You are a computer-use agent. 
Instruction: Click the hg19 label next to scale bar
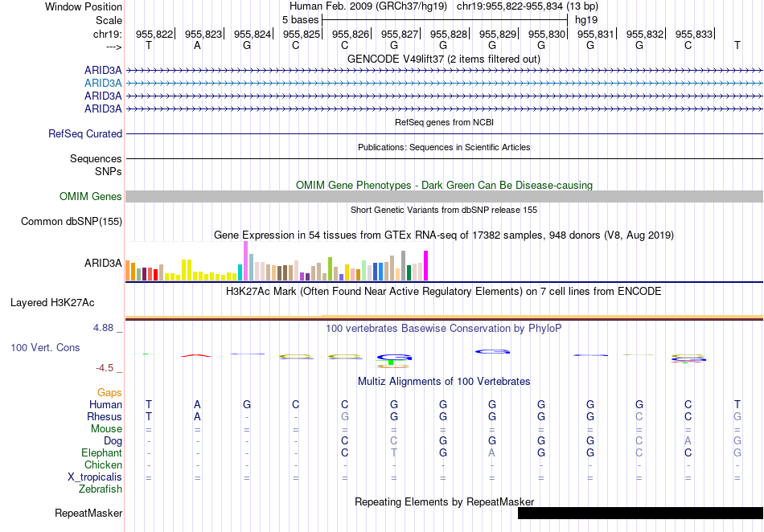tap(586, 20)
